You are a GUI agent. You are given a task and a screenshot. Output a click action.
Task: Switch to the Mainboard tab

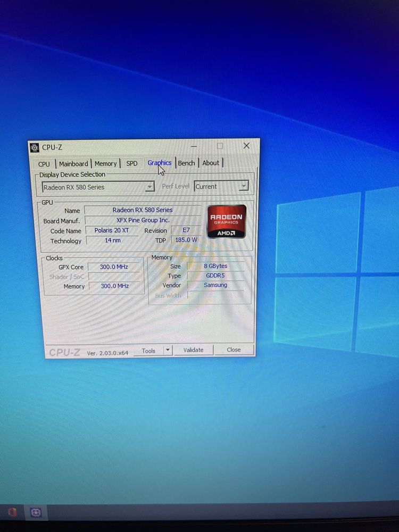(73, 163)
